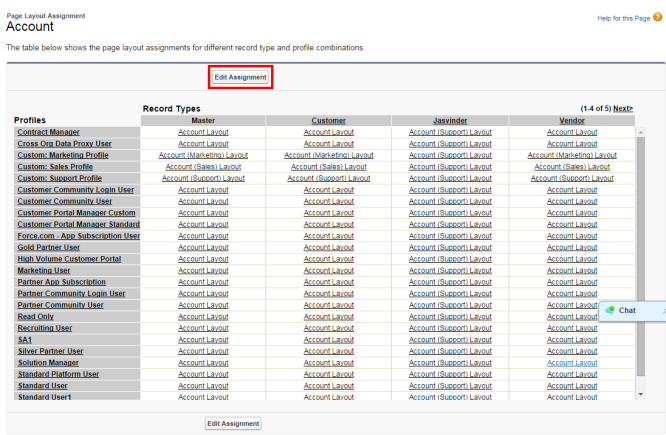Click Solution Manager's Vendor Account Layout cell
Viewport: 666px width, 435px height.
[x=572, y=362]
